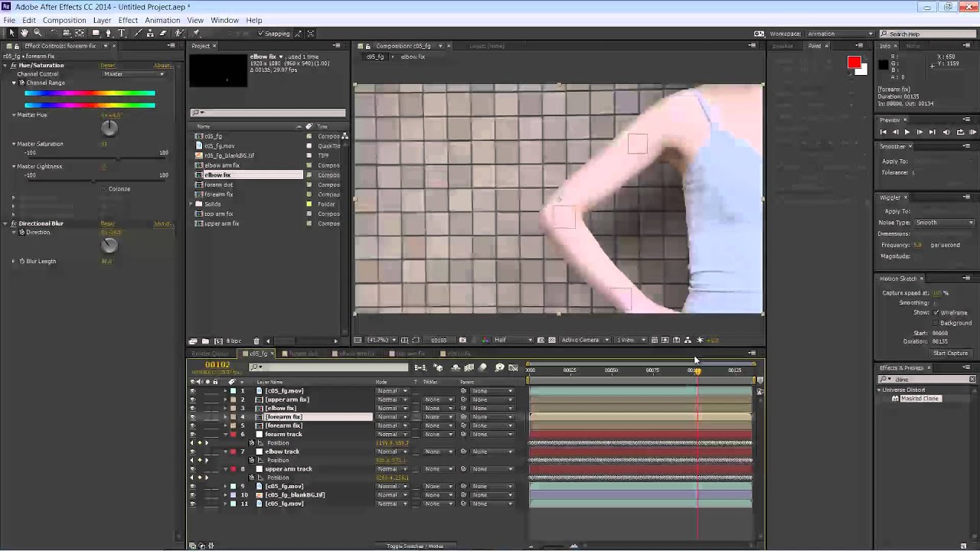
Task: Open the Window menu
Action: (x=224, y=20)
